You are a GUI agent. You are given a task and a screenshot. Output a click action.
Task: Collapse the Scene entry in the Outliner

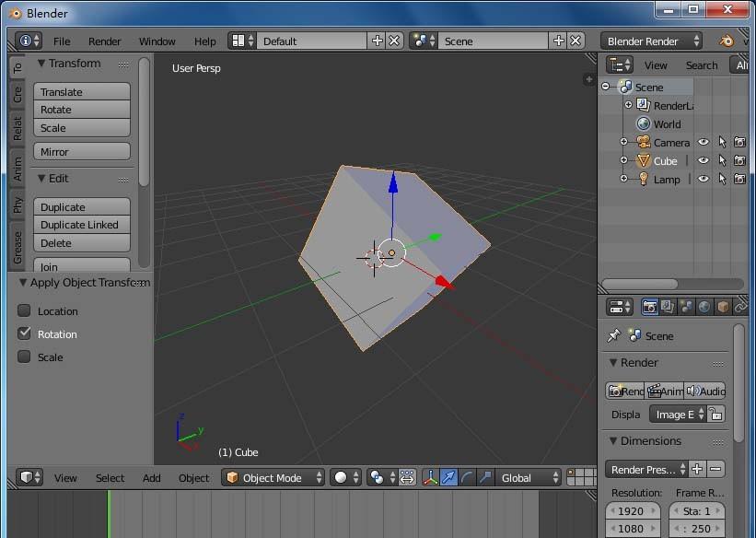tap(606, 87)
